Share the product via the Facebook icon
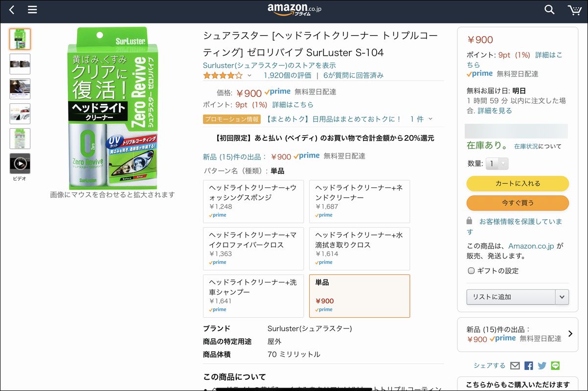This screenshot has height=391, width=588. (528, 365)
